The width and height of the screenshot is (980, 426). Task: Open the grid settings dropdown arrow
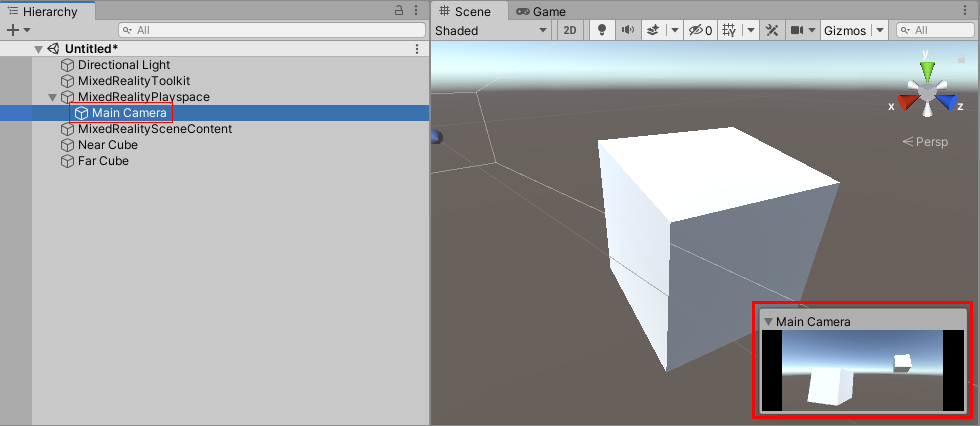[x=751, y=30]
